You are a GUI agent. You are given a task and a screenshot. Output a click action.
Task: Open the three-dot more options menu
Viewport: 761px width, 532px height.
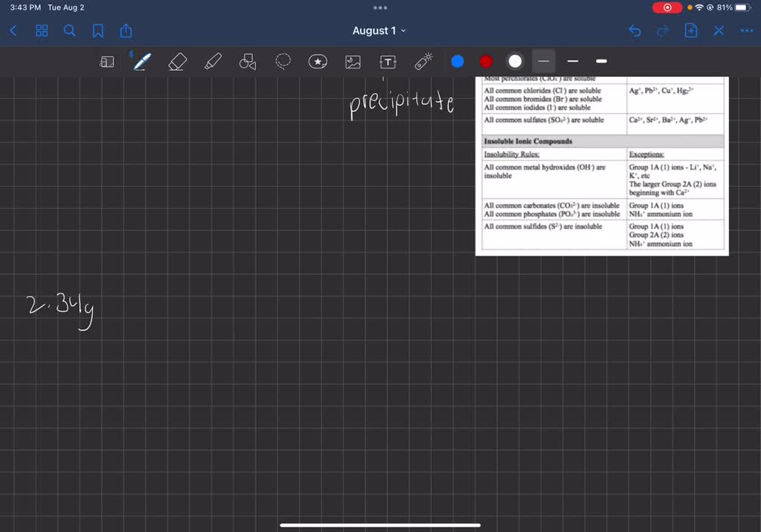[x=746, y=31]
